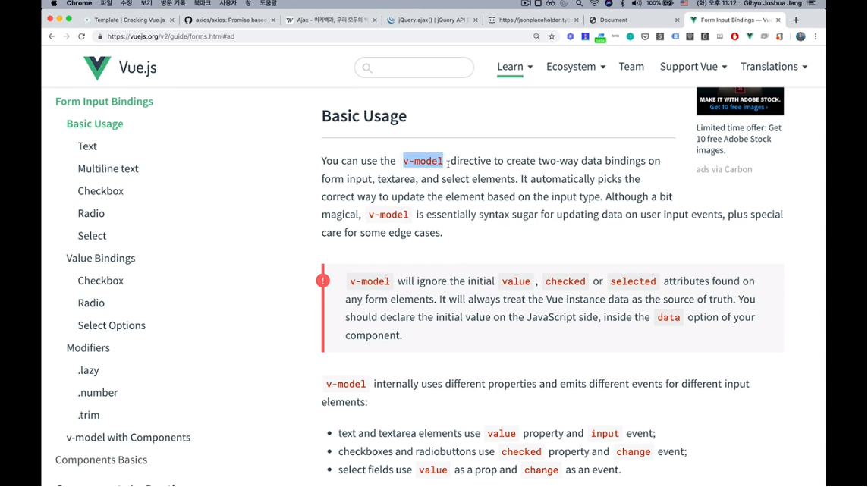Click the Vue.js logo in the header
868x487 pixels.
[119, 68]
